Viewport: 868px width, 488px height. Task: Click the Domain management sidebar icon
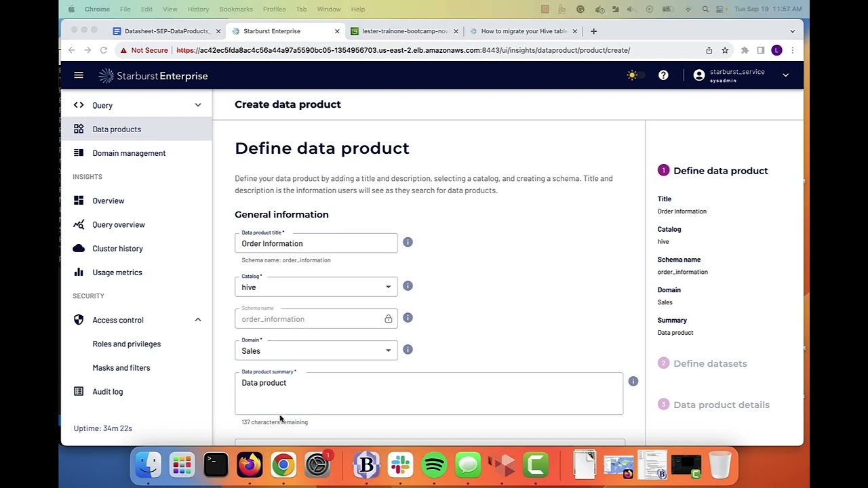pyautogui.click(x=79, y=152)
